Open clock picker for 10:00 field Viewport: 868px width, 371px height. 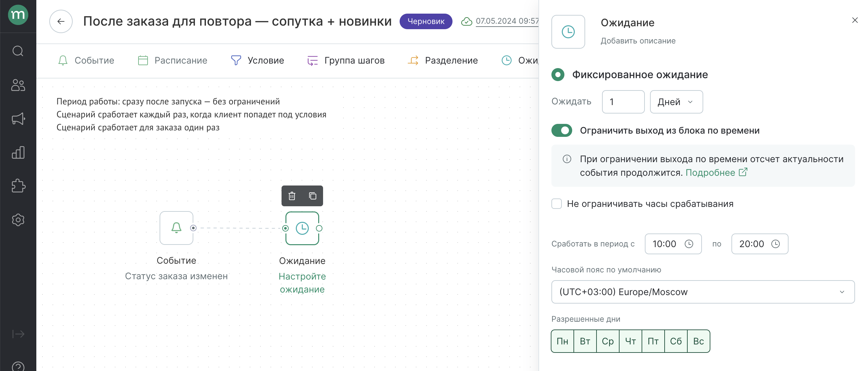(689, 244)
